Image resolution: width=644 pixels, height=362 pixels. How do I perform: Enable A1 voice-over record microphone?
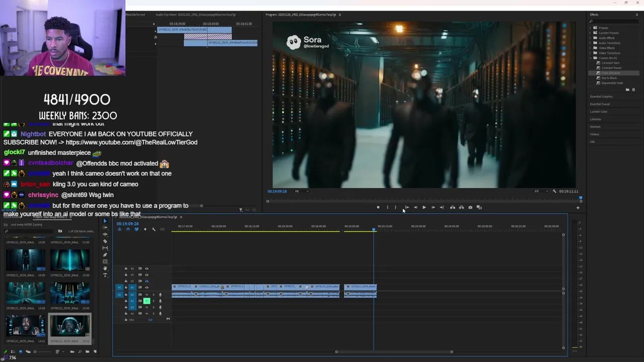[160, 295]
